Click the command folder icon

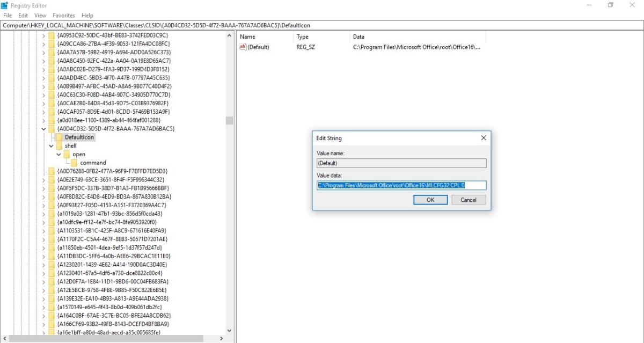click(74, 163)
